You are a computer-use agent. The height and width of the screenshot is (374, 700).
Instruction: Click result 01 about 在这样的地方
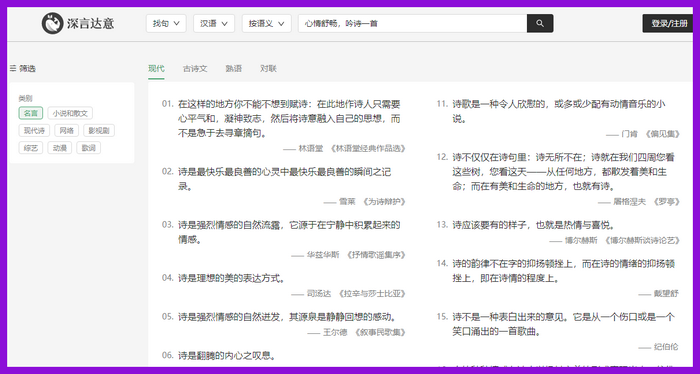pyautogui.click(x=289, y=118)
